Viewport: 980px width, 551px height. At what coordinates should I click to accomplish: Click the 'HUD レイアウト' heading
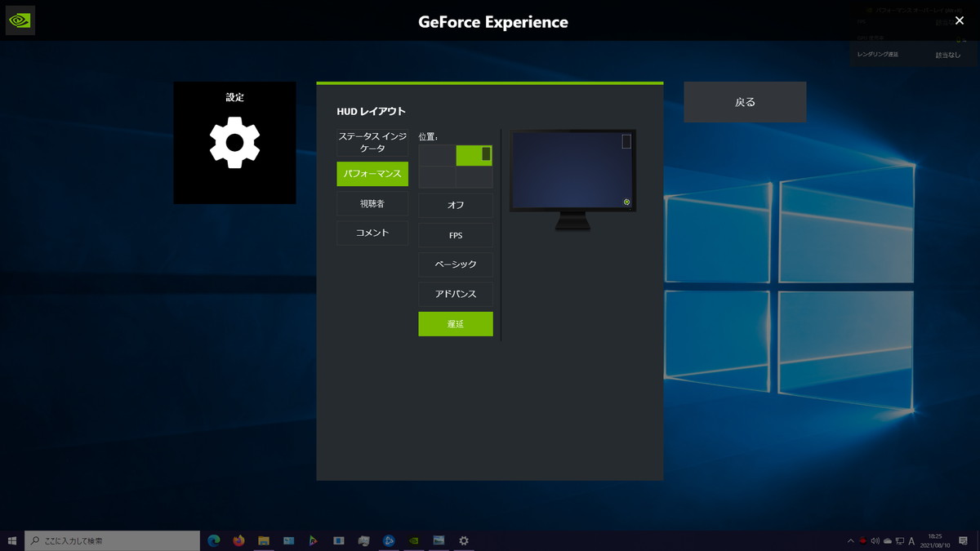click(372, 111)
